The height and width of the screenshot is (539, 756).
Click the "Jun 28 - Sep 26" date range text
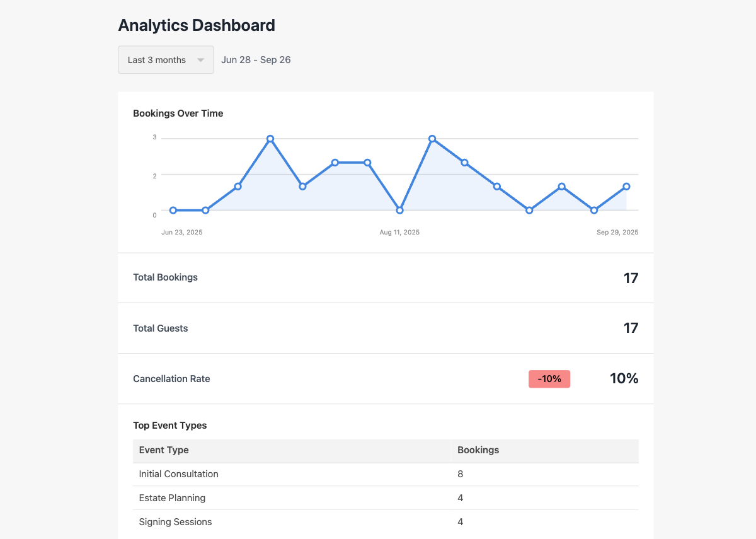pos(256,60)
